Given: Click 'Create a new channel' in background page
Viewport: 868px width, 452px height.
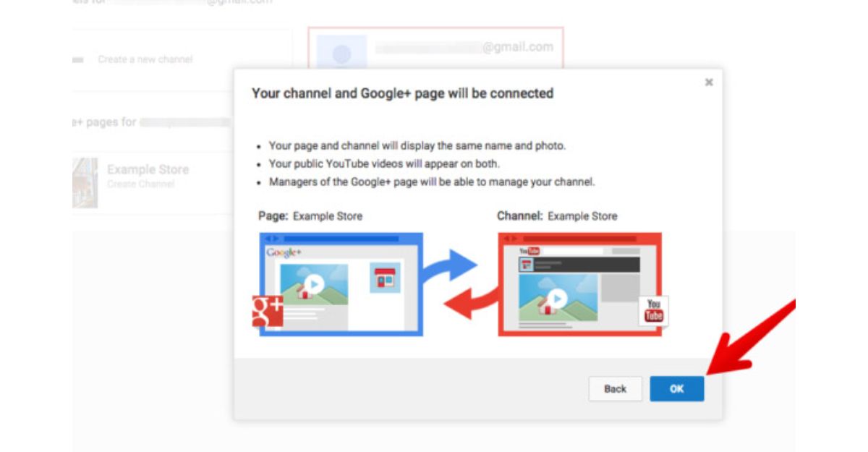Looking at the screenshot, I should (x=145, y=59).
